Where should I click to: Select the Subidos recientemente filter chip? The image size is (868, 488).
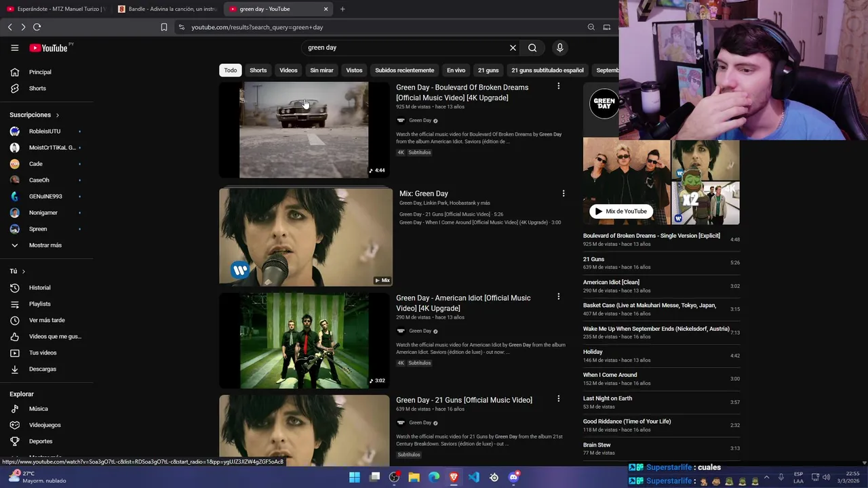(x=404, y=70)
